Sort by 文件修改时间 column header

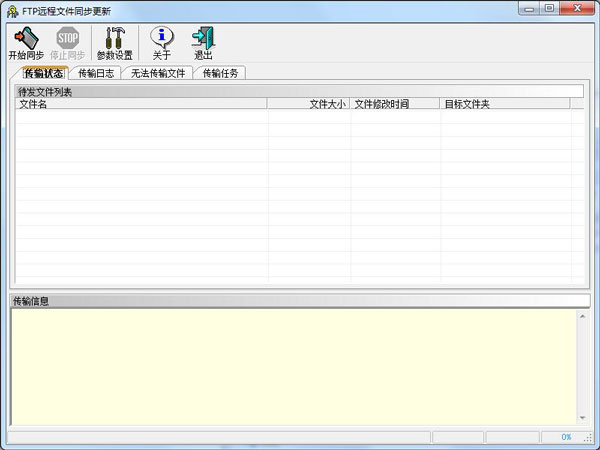pyautogui.click(x=395, y=104)
